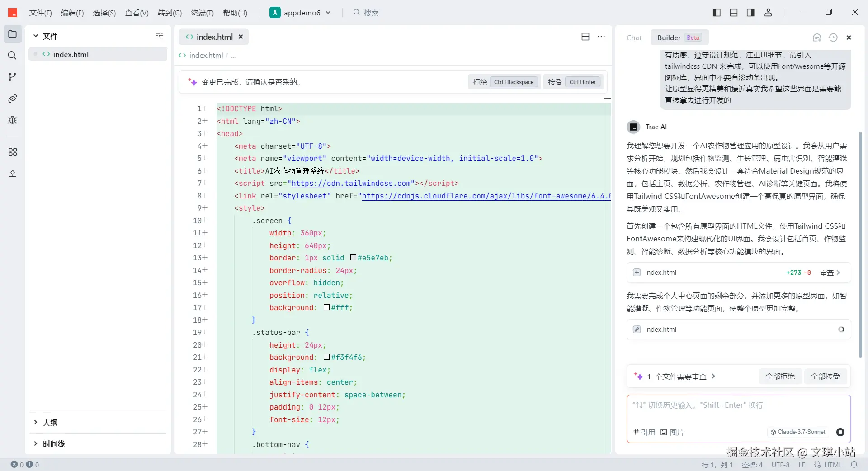Close the AI side panel
The width and height of the screenshot is (868, 471).
(849, 38)
